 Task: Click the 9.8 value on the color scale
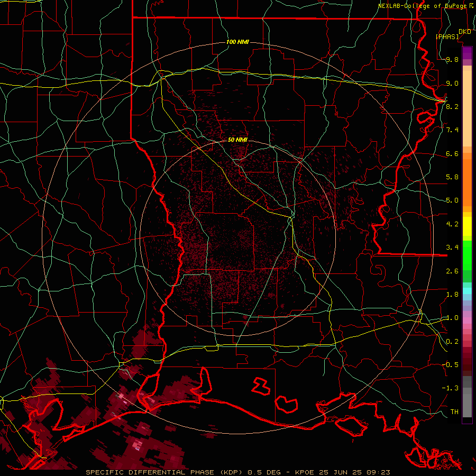coord(452,60)
